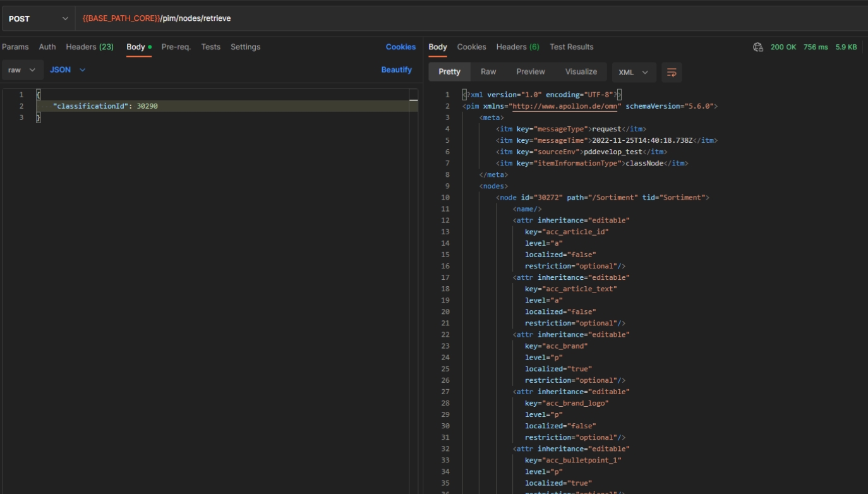The width and height of the screenshot is (868, 494).
Task: Click the Cookies link in request pane
Action: tap(401, 47)
